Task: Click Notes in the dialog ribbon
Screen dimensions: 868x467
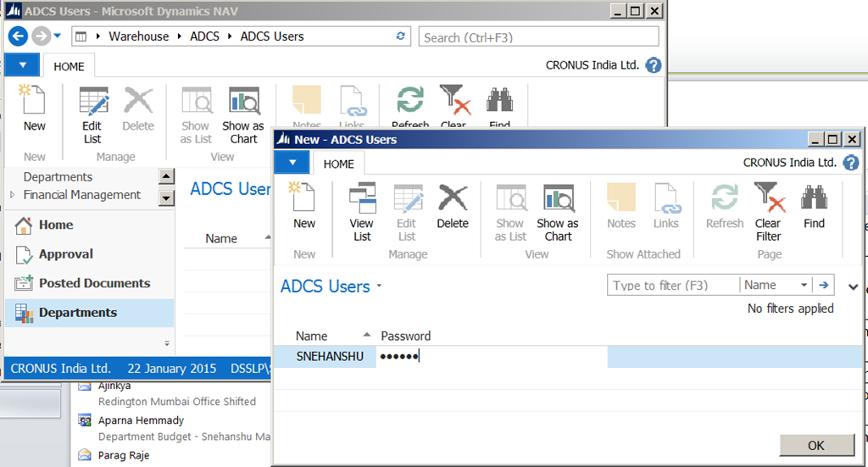Action: click(x=621, y=206)
